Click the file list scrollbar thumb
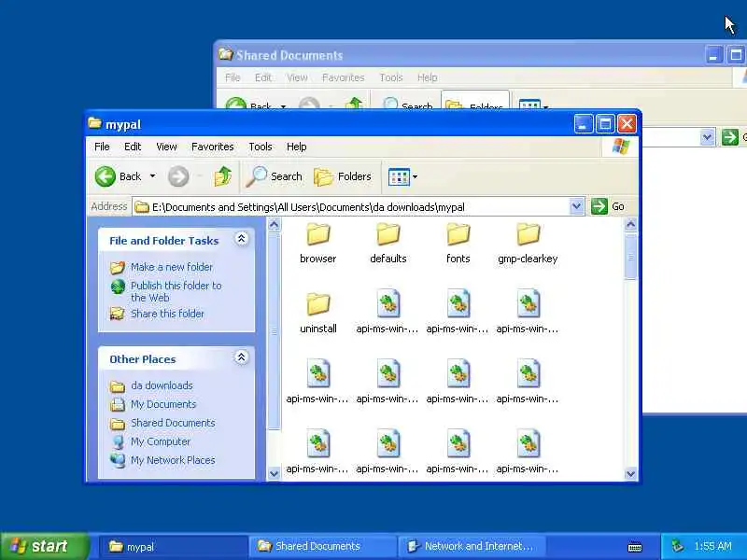 pyautogui.click(x=631, y=257)
